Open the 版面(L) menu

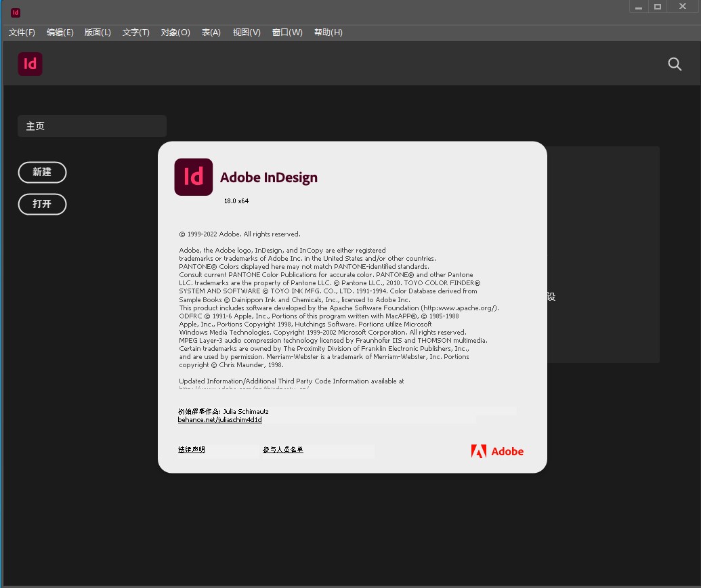pyautogui.click(x=98, y=32)
